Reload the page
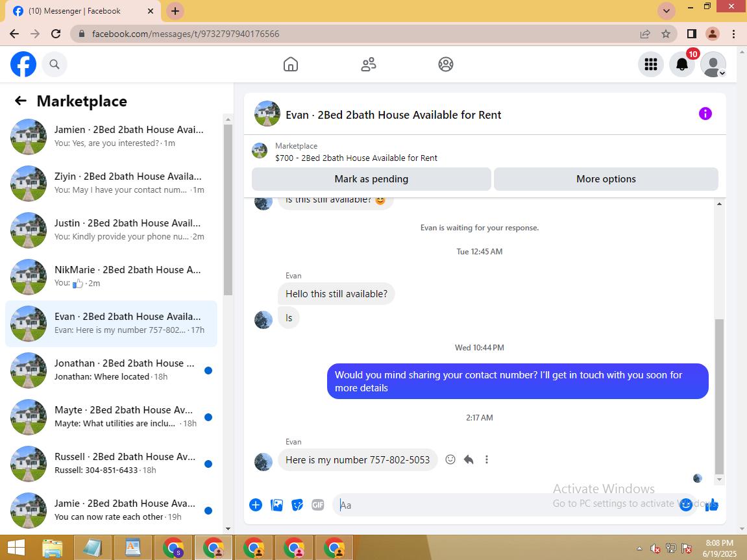 tap(56, 34)
